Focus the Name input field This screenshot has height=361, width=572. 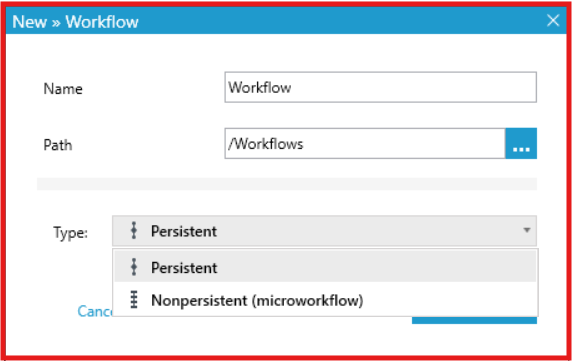pyautogui.click(x=380, y=87)
